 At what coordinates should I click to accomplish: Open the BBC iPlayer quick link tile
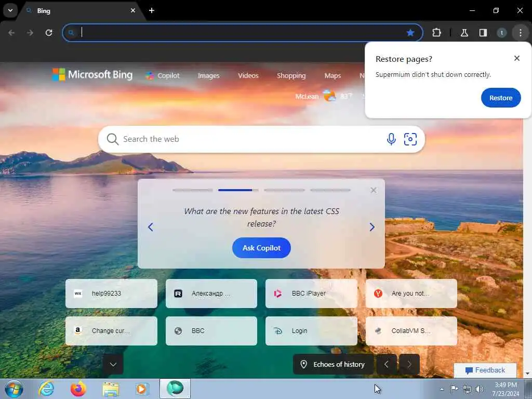pos(311,294)
